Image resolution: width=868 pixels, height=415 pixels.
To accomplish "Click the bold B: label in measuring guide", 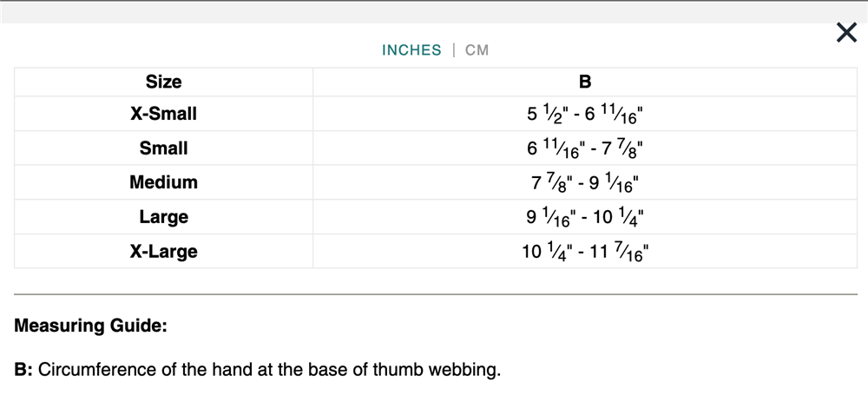I will (24, 370).
